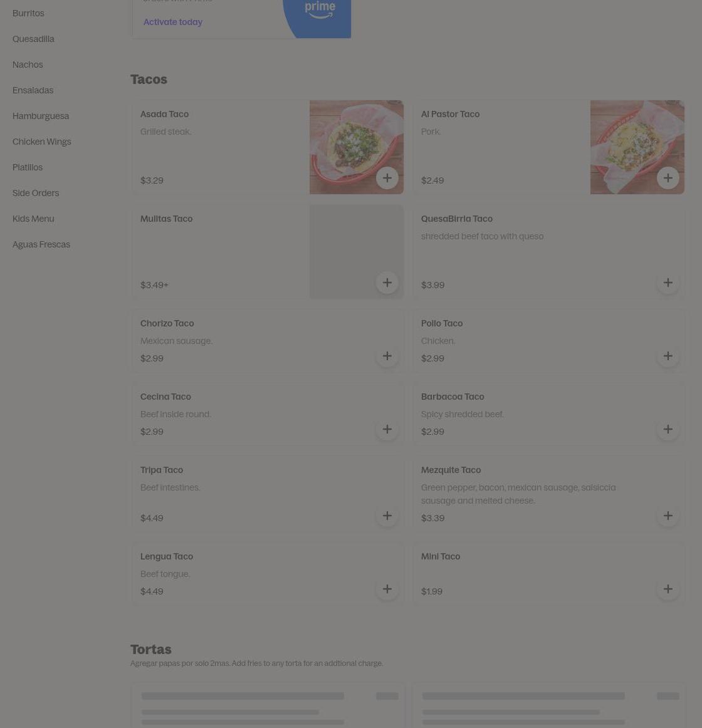Add Tripa Taco using plus icon
This screenshot has width=702, height=728.
point(387,516)
